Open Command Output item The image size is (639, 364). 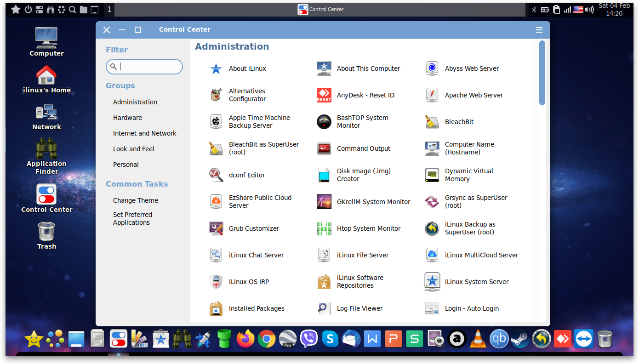pyautogui.click(x=354, y=148)
